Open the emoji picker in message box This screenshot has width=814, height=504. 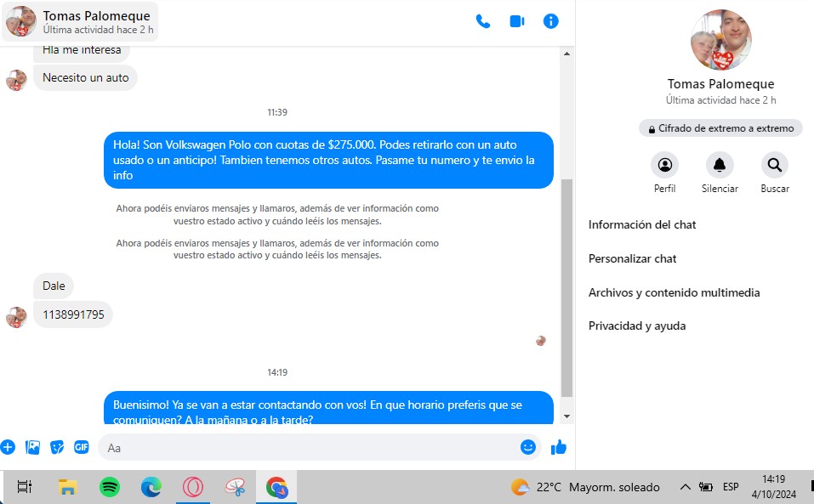(x=528, y=447)
